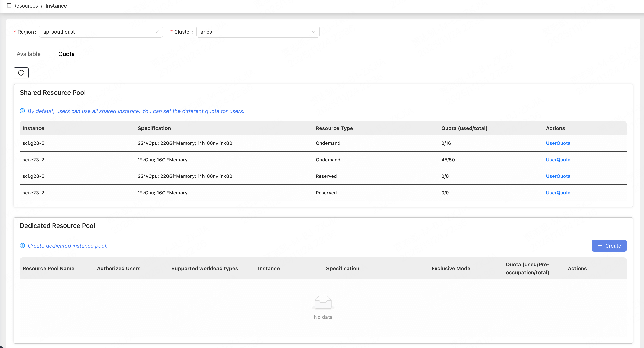Click Instance in the breadcrumb

(56, 5)
